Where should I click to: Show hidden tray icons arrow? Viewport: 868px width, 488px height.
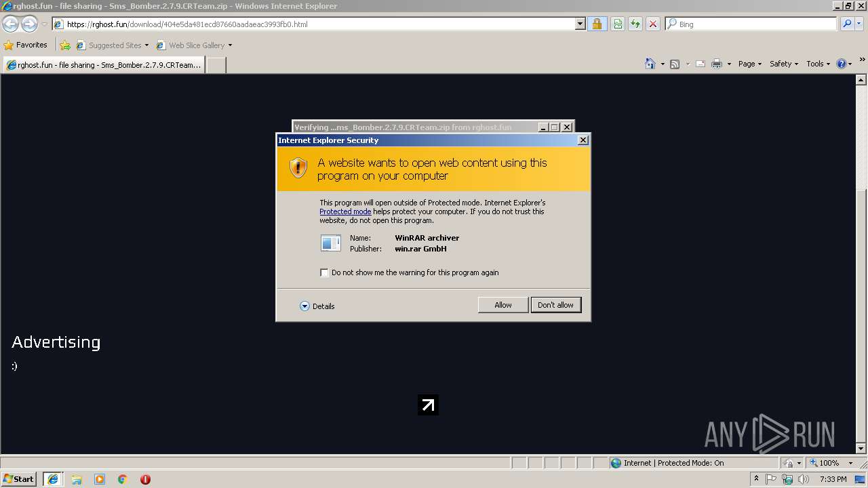tap(756, 479)
